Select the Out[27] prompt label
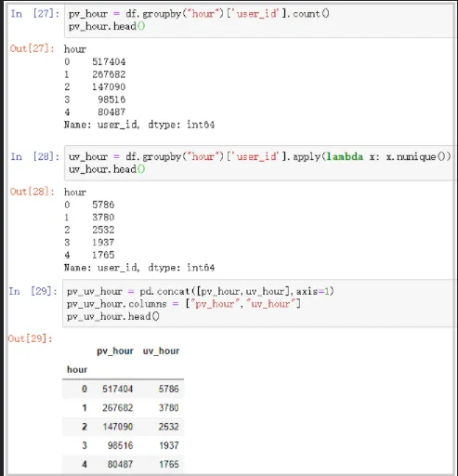458x476 pixels. [33, 48]
